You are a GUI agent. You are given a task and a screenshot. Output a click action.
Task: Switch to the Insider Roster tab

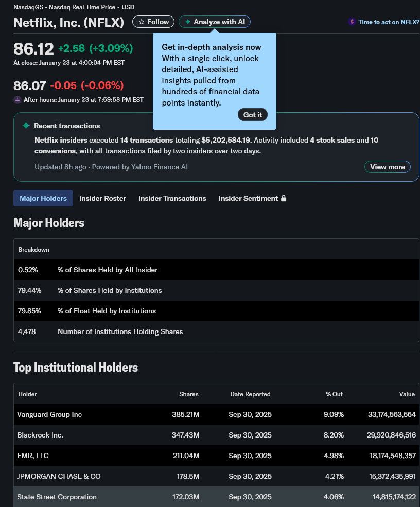click(x=102, y=198)
